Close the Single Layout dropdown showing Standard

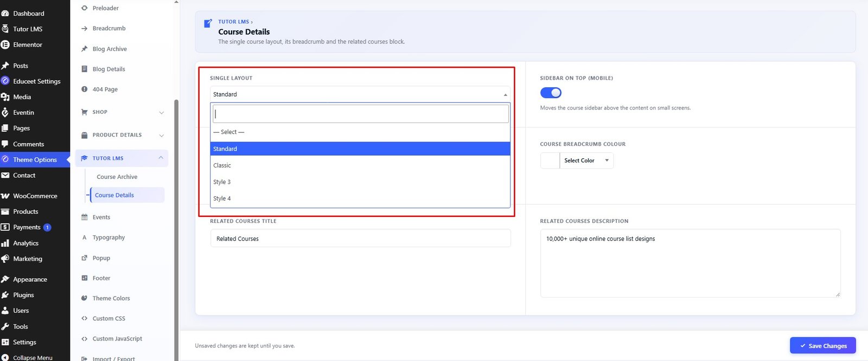[x=360, y=94]
